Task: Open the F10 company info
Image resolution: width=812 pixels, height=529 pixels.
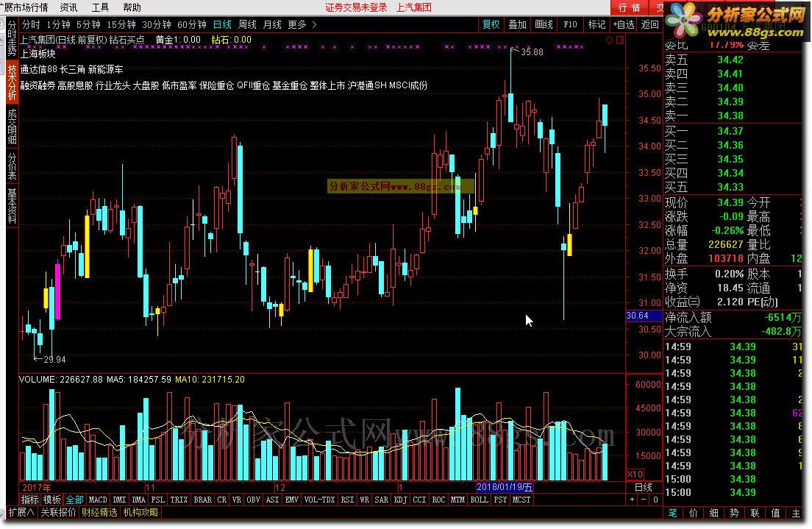Action: [570, 24]
